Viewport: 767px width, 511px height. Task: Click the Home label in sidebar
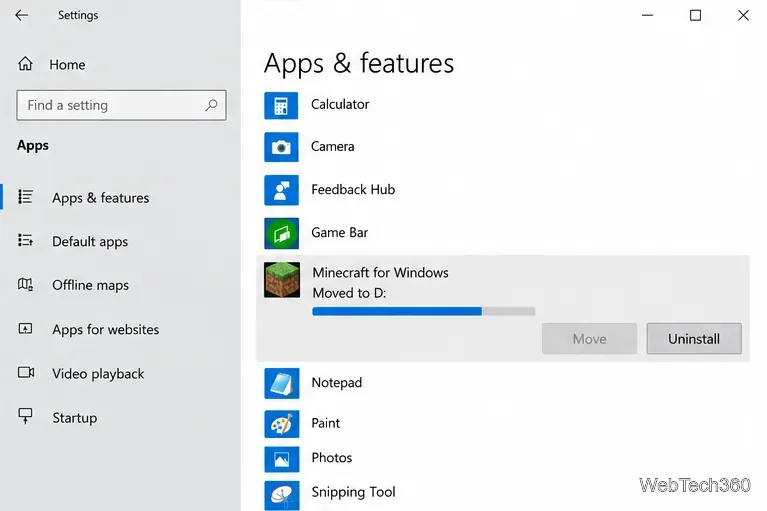(x=67, y=65)
